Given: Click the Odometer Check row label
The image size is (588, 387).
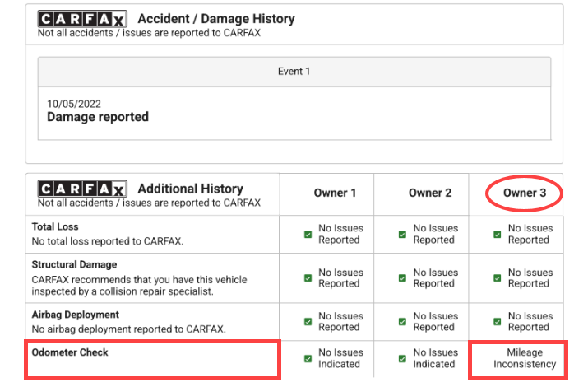Looking at the screenshot, I should coord(70,352).
